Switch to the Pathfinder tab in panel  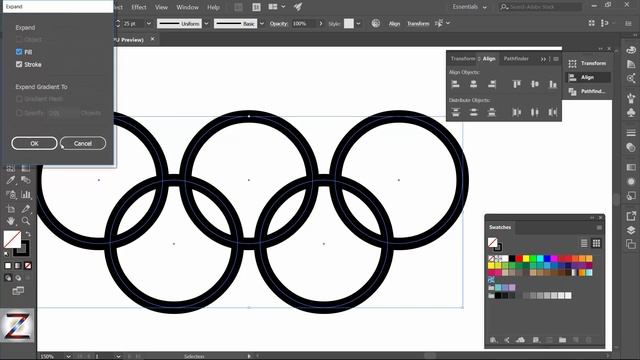[x=516, y=59]
